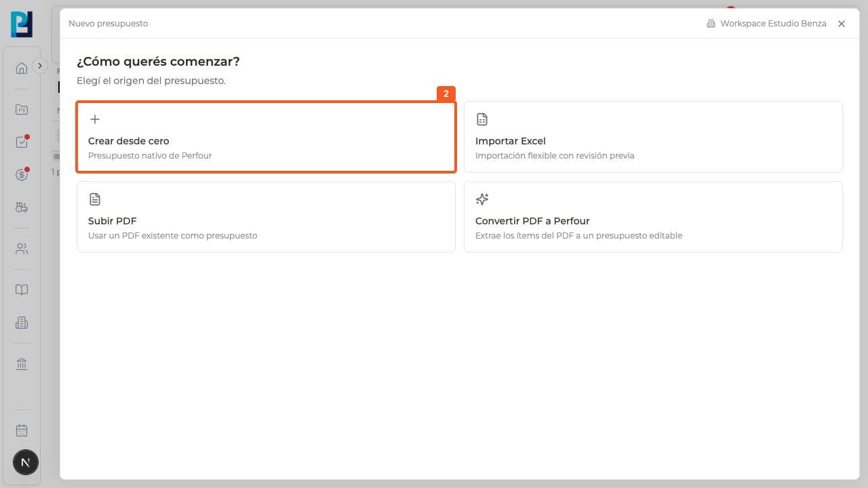Open the open-book icon in the sidebar
Image resolution: width=868 pixels, height=488 pixels.
pyautogui.click(x=22, y=290)
